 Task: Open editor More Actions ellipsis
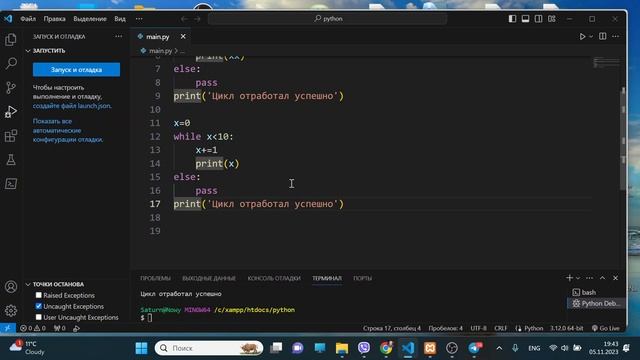pos(616,36)
